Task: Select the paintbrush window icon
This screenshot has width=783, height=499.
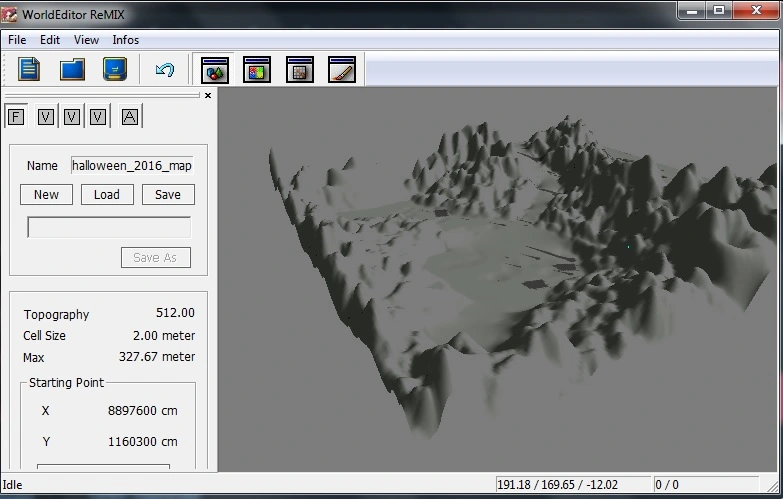Action: (x=342, y=70)
